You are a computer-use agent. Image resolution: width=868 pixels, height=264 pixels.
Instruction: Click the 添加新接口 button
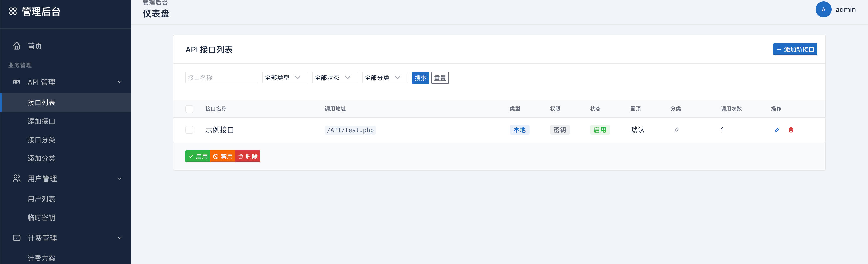click(795, 49)
